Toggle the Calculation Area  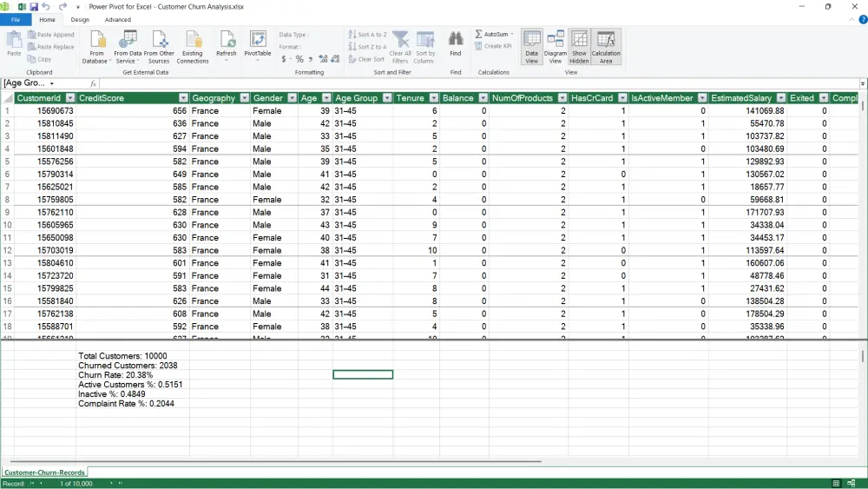pos(606,47)
